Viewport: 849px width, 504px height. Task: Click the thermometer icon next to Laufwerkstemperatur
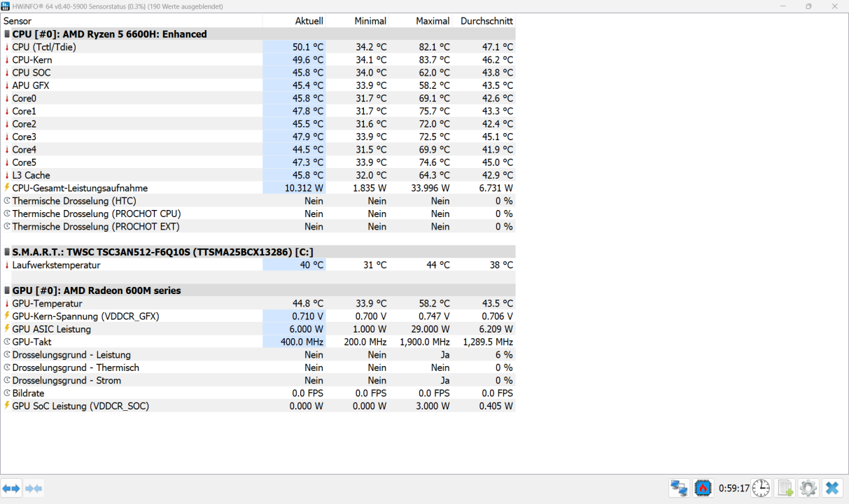(6, 265)
